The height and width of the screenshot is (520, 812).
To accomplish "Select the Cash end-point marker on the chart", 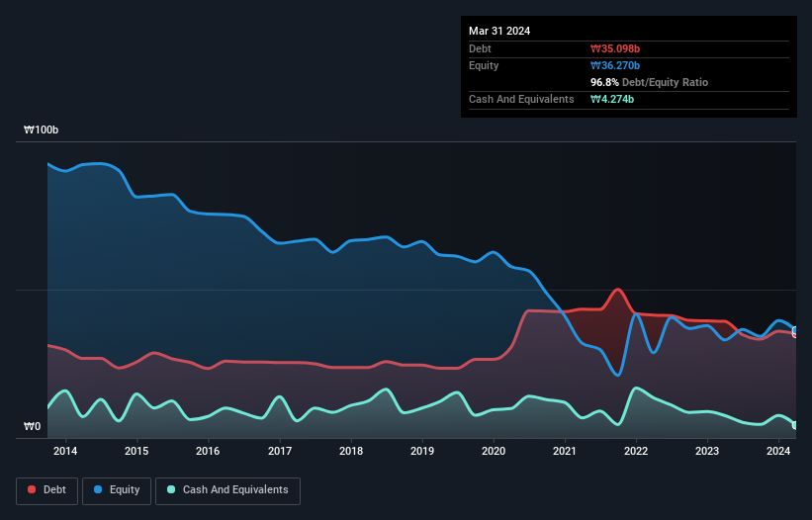I will click(796, 425).
